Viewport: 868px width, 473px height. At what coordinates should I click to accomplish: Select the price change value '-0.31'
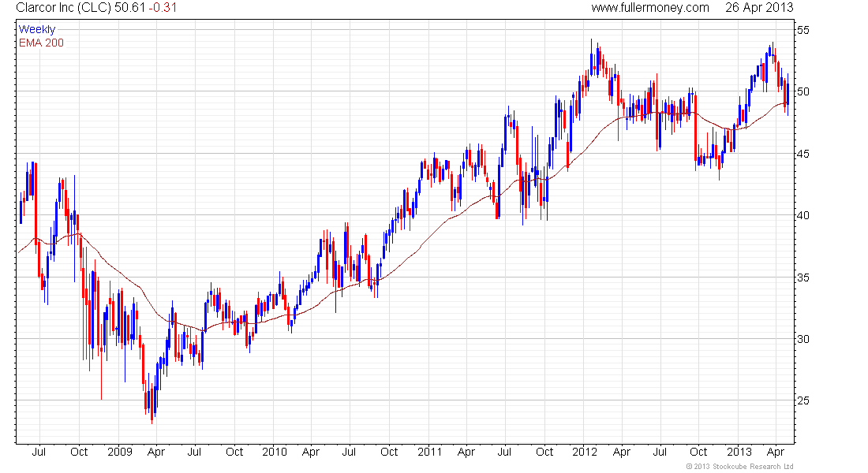pyautogui.click(x=163, y=8)
